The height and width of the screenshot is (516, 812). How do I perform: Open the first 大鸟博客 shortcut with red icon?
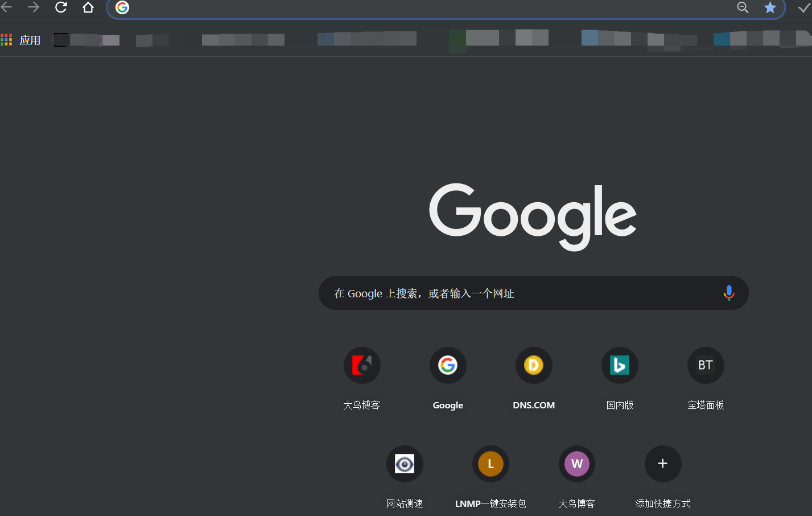click(362, 365)
